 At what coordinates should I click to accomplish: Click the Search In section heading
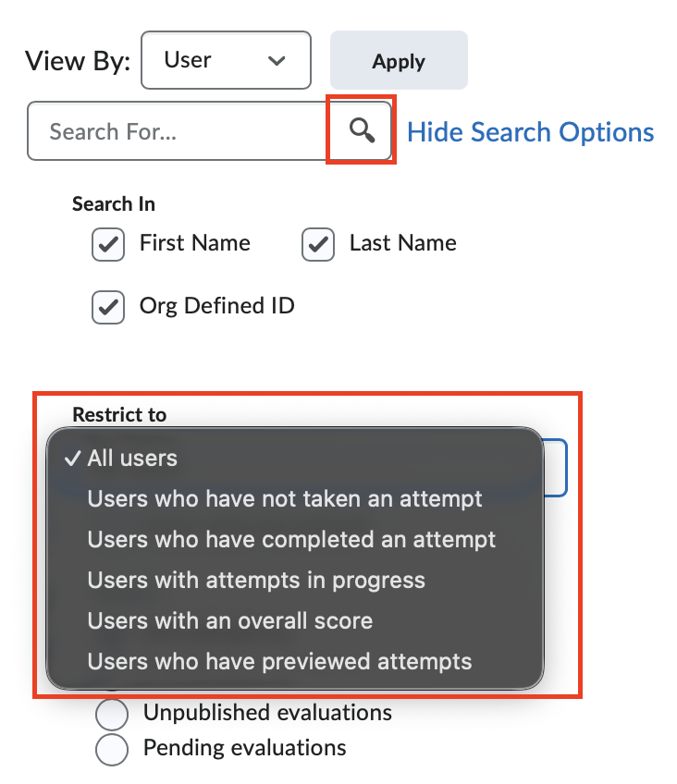(113, 204)
